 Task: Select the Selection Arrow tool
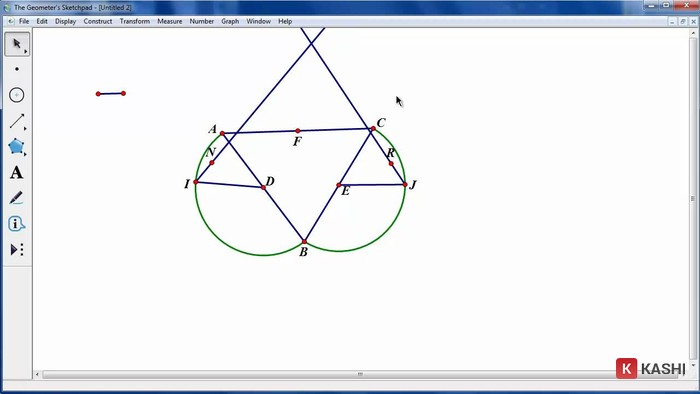tap(17, 44)
